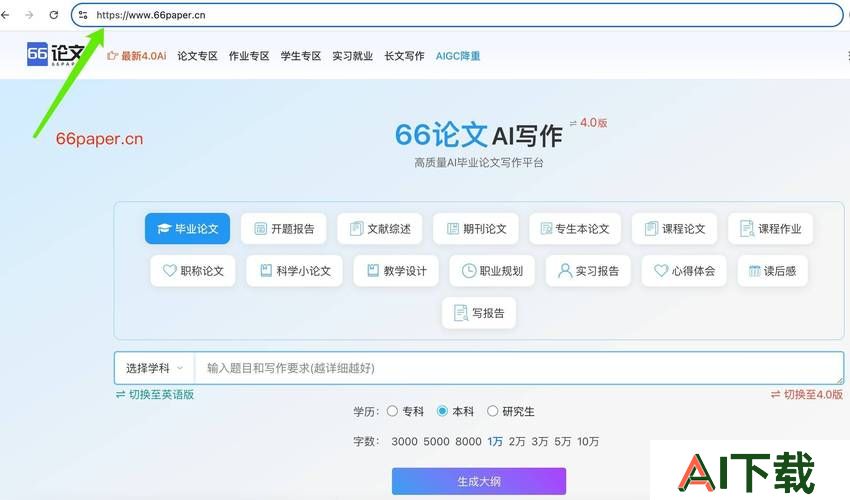Choose 10万 word count
The width and height of the screenshot is (850, 500).
pyautogui.click(x=588, y=442)
